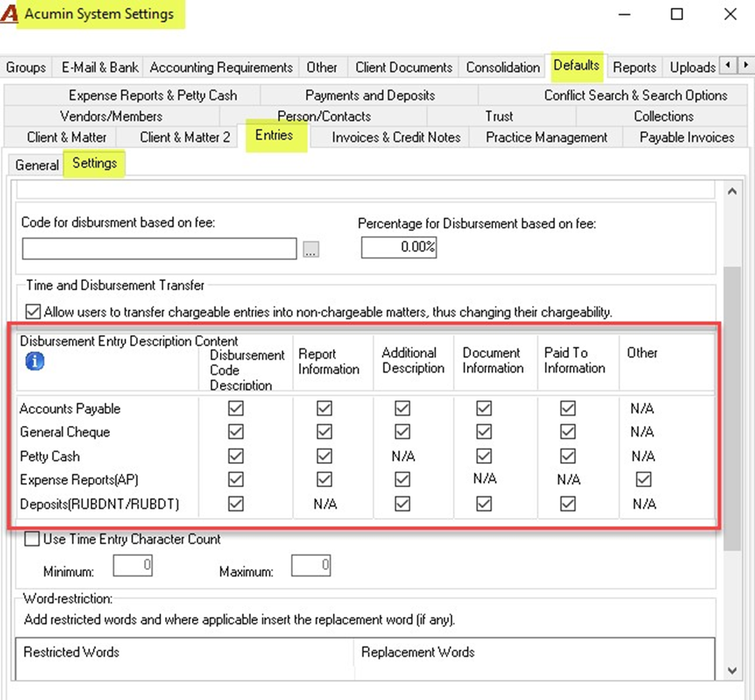Click the blue info icon beside Disbursement Entry Description
The image size is (755, 700).
(35, 361)
